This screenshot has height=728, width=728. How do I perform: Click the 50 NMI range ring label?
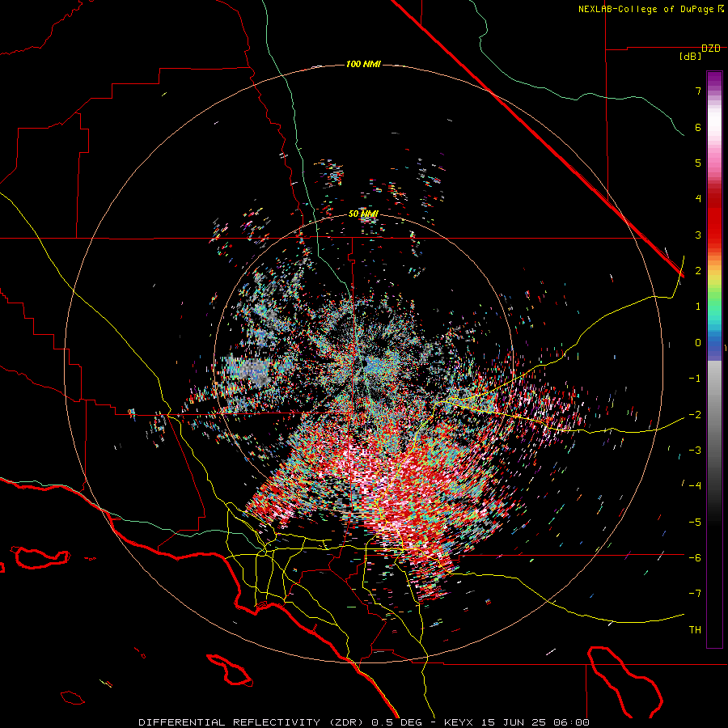click(363, 214)
